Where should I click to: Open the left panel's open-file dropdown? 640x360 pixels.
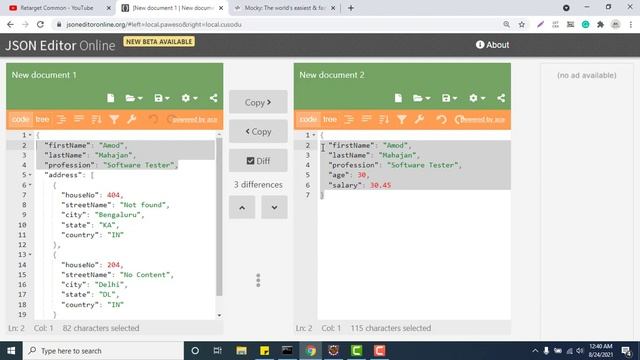134,98
